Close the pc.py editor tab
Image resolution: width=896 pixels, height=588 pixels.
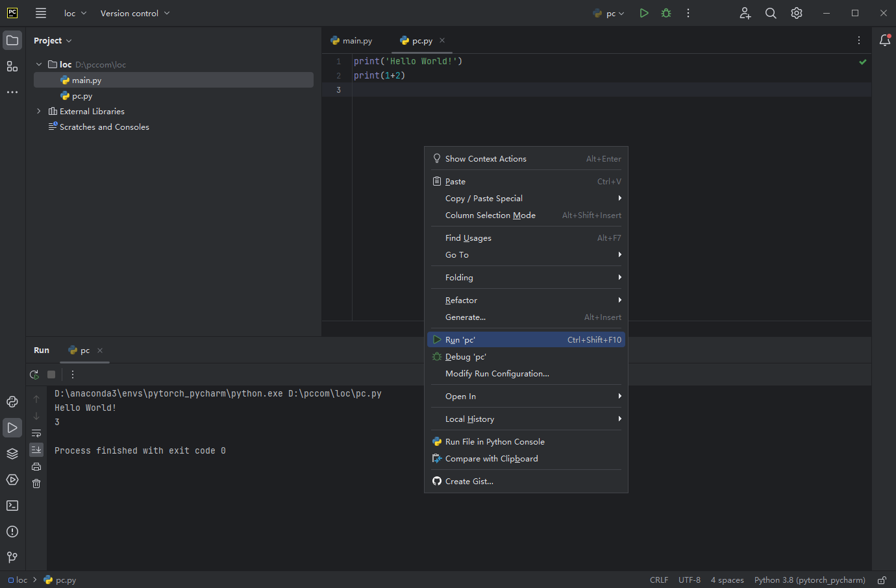pyautogui.click(x=442, y=40)
